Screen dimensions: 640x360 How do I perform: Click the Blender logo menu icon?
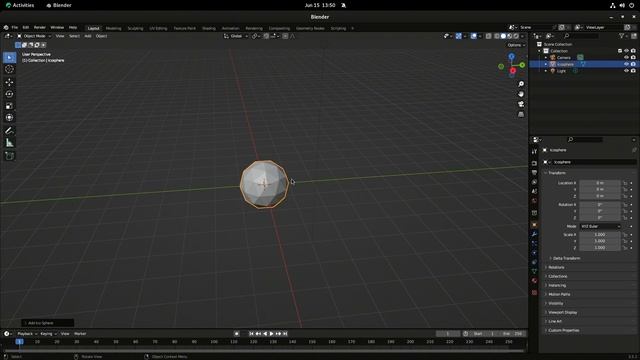click(6, 28)
